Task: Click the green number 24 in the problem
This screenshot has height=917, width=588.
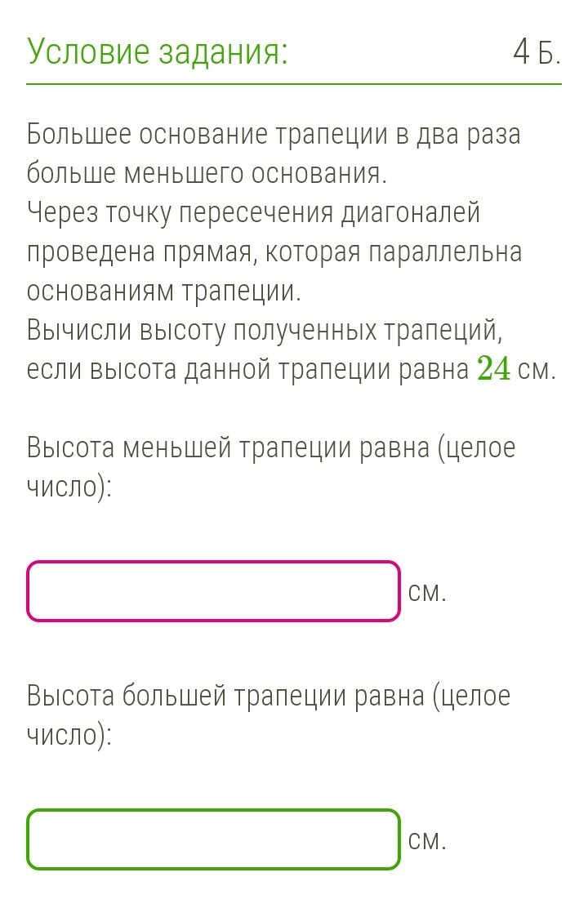Action: 494,370
